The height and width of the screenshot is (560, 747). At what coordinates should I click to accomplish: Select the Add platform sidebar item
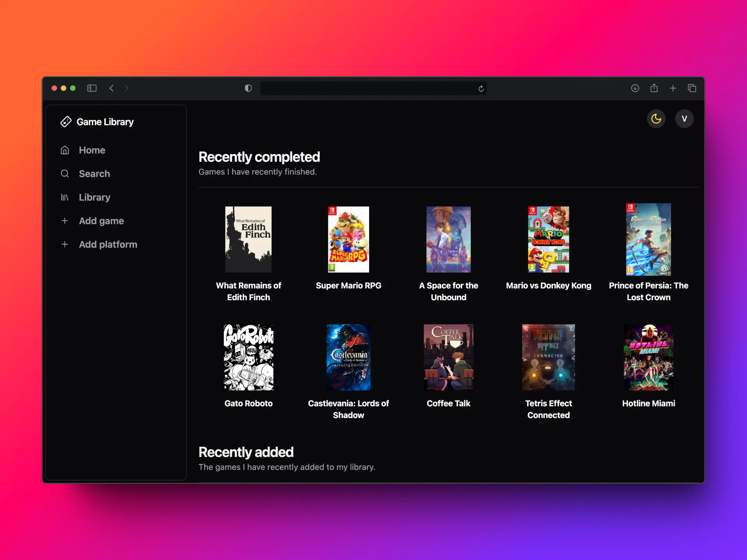point(108,244)
